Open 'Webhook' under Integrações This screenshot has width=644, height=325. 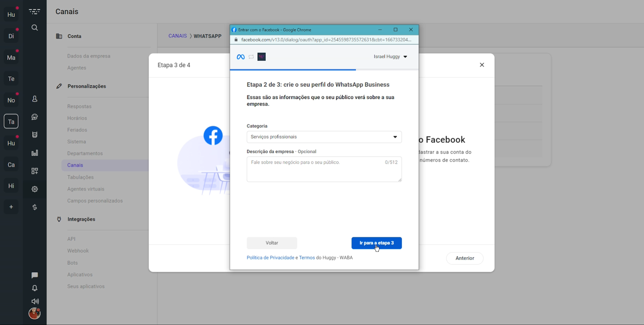click(x=78, y=251)
